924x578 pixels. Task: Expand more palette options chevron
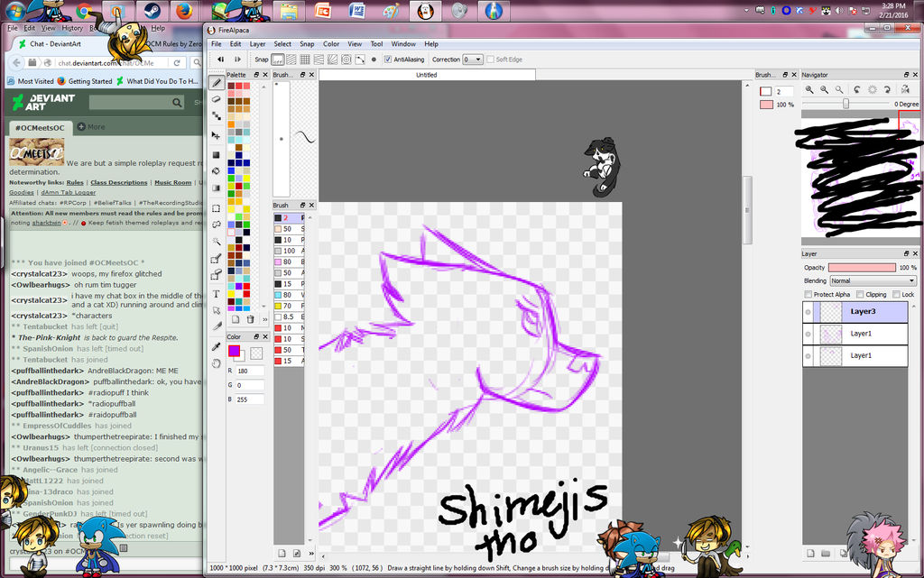click(264, 319)
